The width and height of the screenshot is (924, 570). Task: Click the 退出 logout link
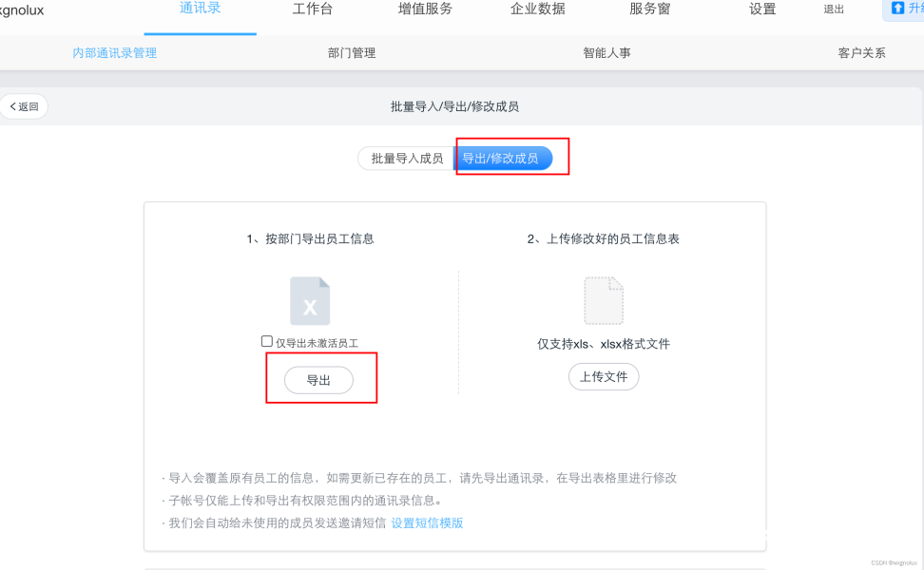834,9
